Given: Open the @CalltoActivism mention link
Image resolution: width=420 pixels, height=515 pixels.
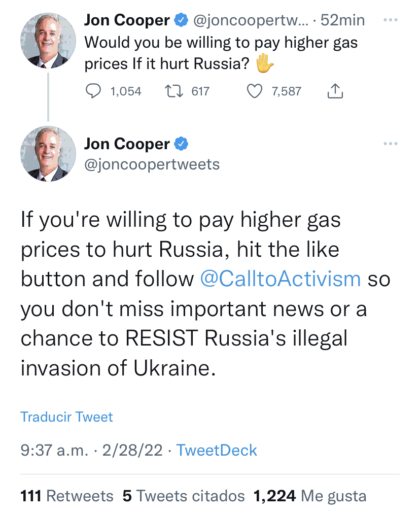Looking at the screenshot, I should pyautogui.click(x=281, y=279).
